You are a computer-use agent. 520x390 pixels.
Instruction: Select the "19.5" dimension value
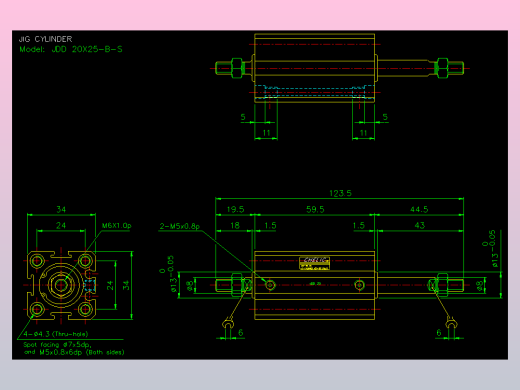coord(235,209)
